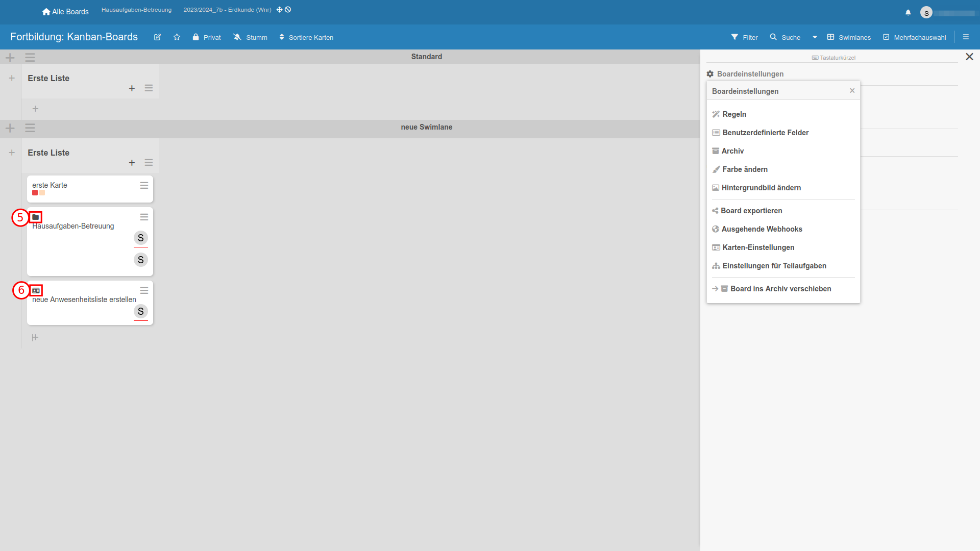This screenshot has width=980, height=551.
Task: Expand the dropdown arrow next to Suche
Action: pos(815,37)
